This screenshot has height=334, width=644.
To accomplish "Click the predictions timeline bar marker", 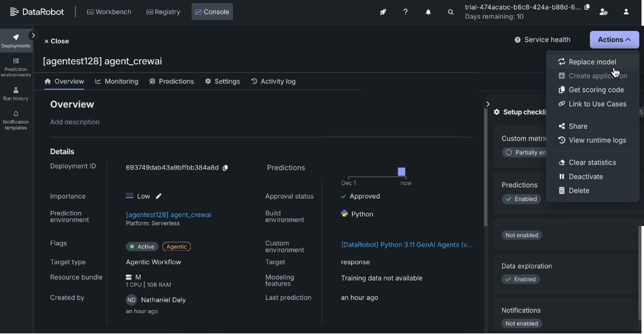I will pos(401,172).
